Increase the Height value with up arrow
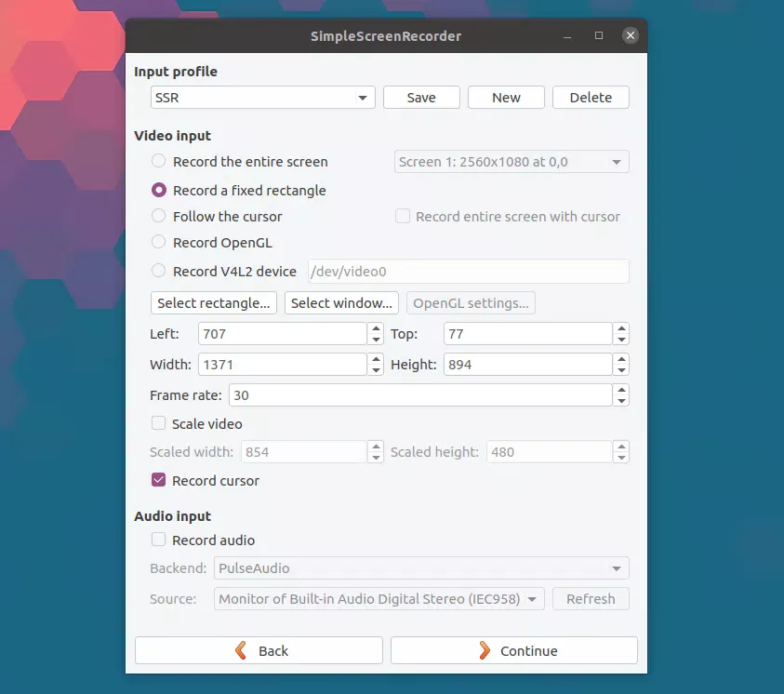 [621, 359]
